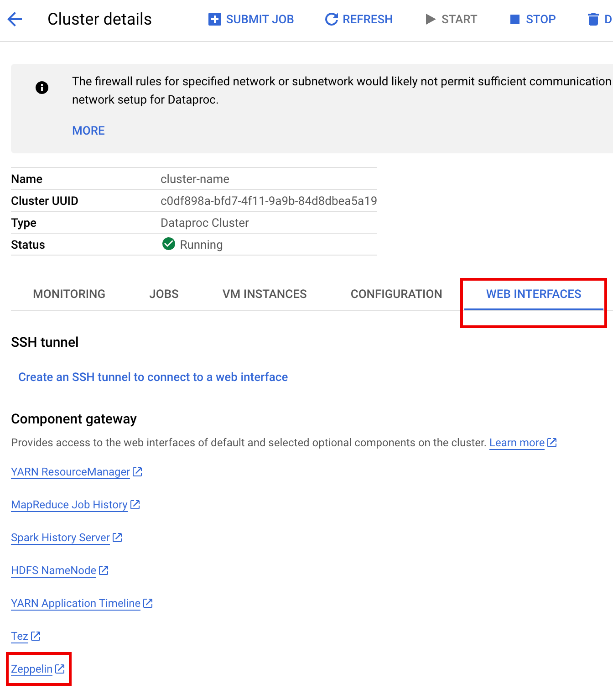Screen dimensions: 613x700
Task: Open the Jobs tab
Action: (x=164, y=294)
